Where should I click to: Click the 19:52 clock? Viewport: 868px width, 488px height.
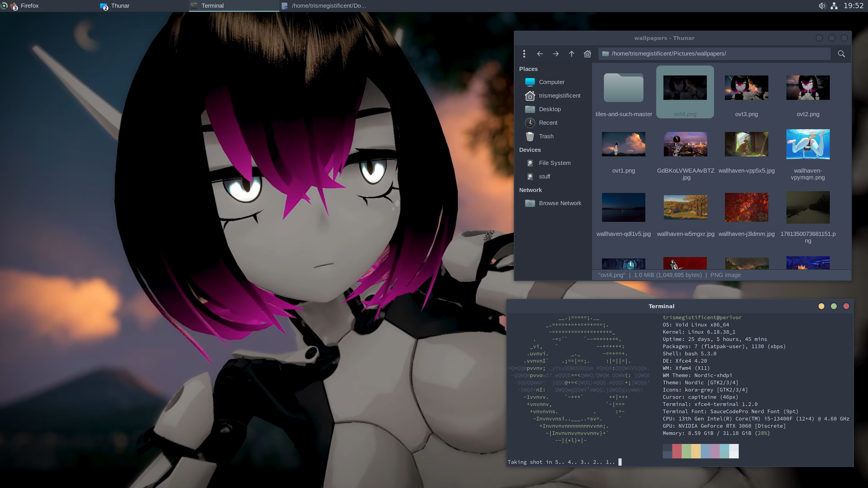click(854, 6)
